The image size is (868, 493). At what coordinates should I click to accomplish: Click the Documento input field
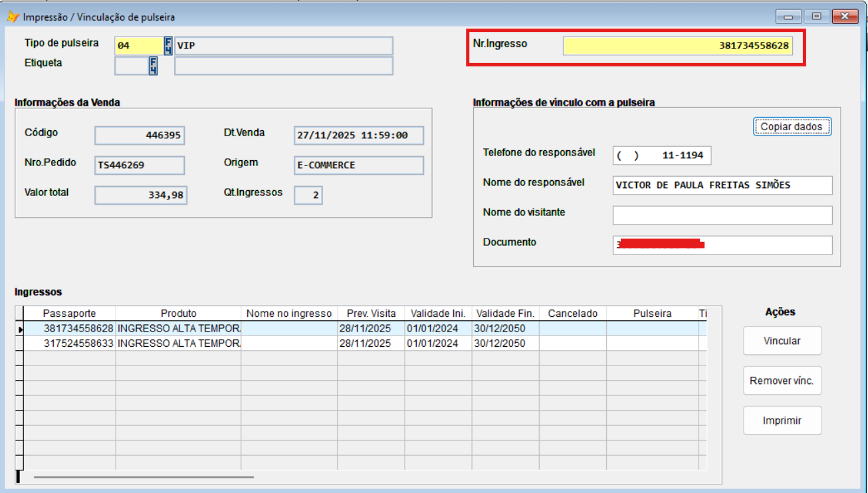[722, 245]
